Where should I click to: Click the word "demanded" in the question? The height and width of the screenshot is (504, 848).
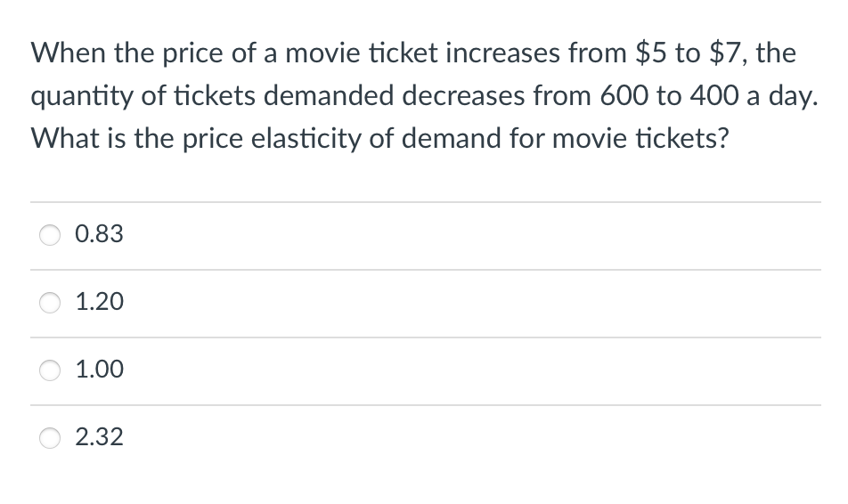285,97
